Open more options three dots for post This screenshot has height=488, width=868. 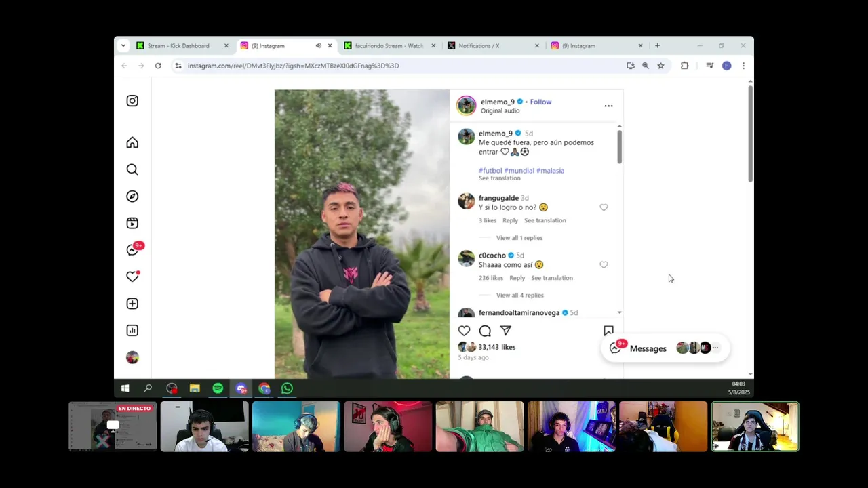[x=608, y=106]
